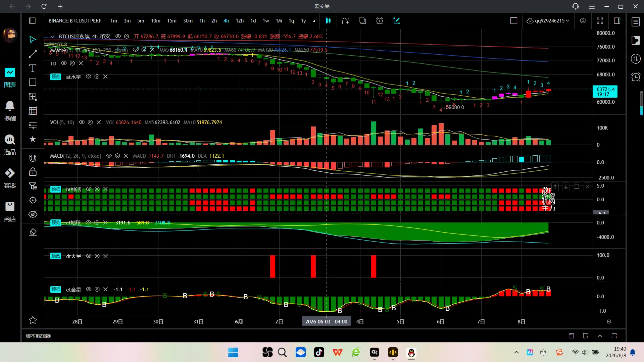Click the 预览 badge on dt火星
This screenshot has width=644, height=362.
click(56, 256)
